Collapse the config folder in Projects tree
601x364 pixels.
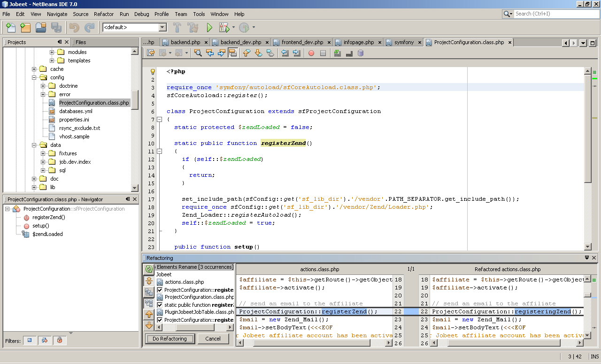(x=34, y=77)
